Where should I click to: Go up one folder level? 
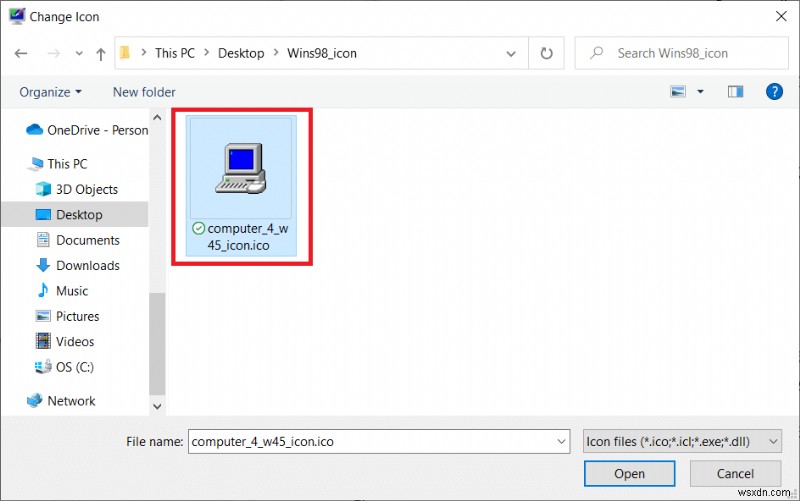[x=101, y=54]
